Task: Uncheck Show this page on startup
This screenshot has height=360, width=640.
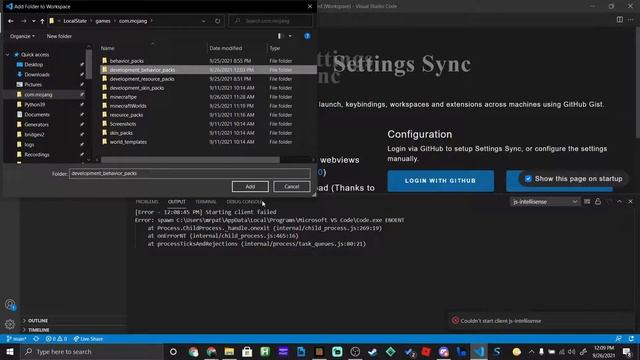Action: [528, 179]
